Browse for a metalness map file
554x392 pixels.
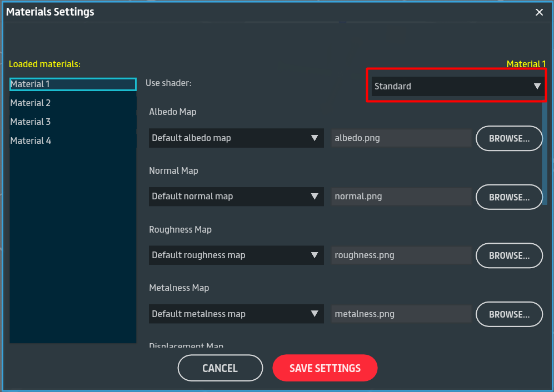(509, 314)
